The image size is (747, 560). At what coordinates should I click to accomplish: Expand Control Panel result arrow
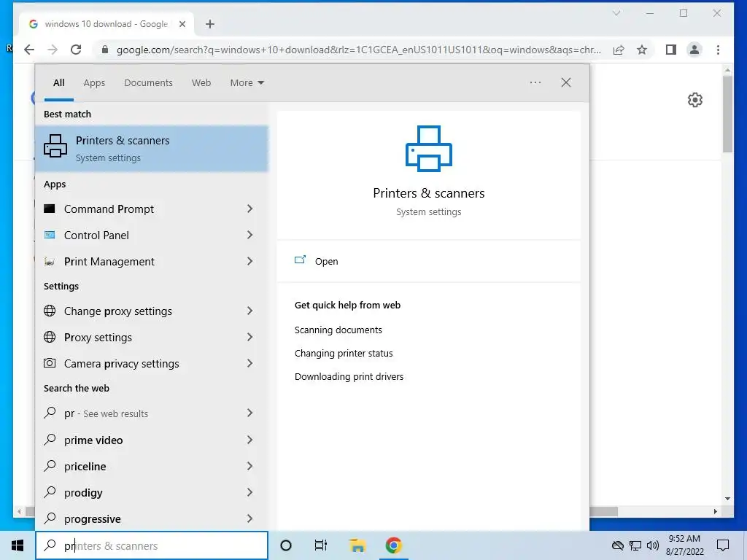pyautogui.click(x=249, y=235)
